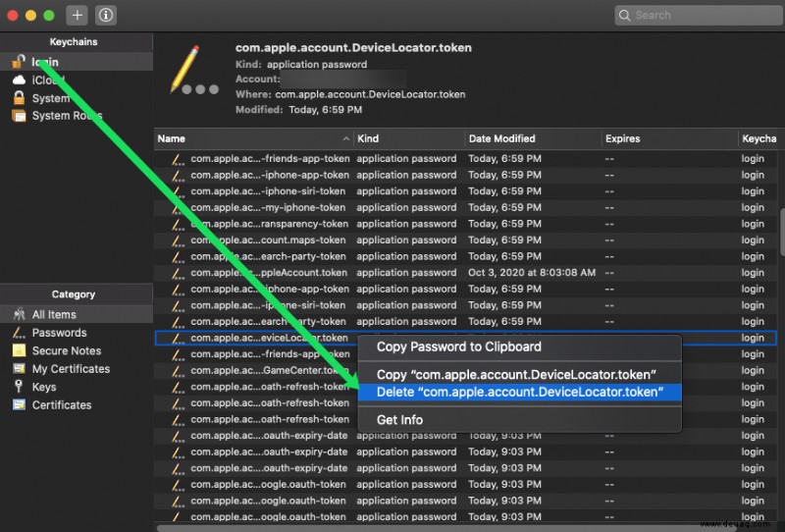Click the plus add-item toolbar button
The image size is (785, 532).
click(x=78, y=15)
